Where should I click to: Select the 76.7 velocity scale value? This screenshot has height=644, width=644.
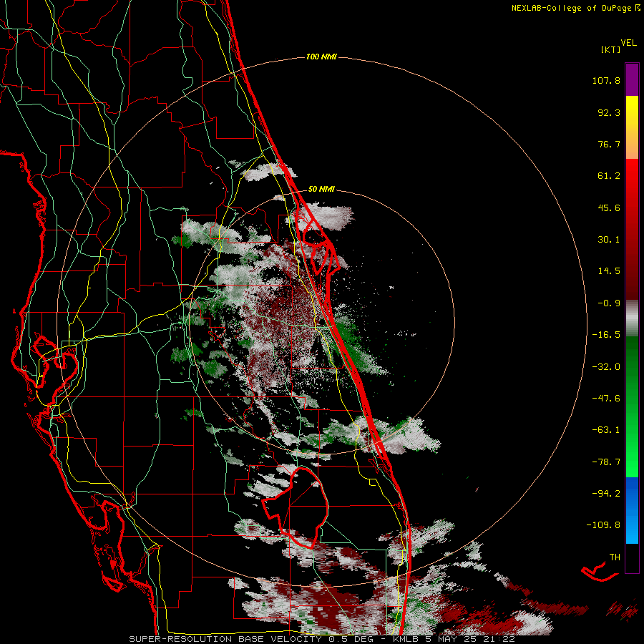coord(609,144)
